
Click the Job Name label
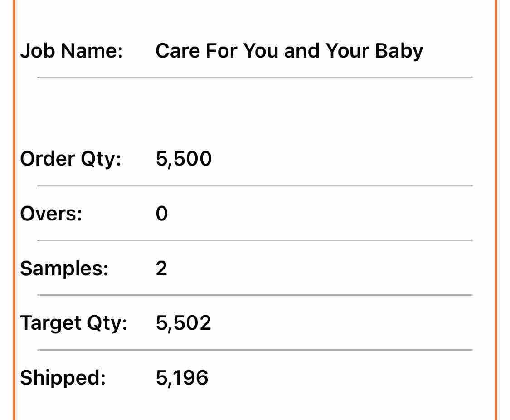(x=72, y=51)
